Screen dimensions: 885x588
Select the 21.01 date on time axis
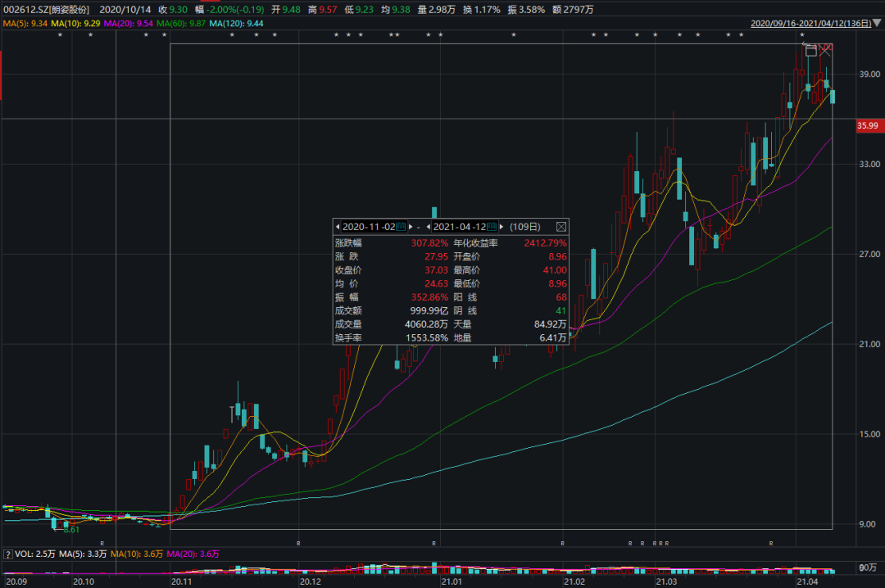pyautogui.click(x=452, y=581)
